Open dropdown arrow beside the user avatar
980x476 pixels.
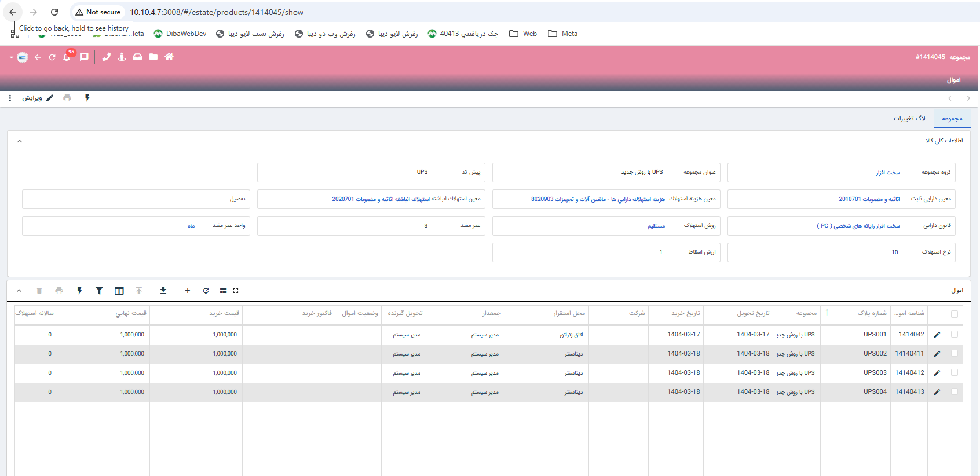11,57
